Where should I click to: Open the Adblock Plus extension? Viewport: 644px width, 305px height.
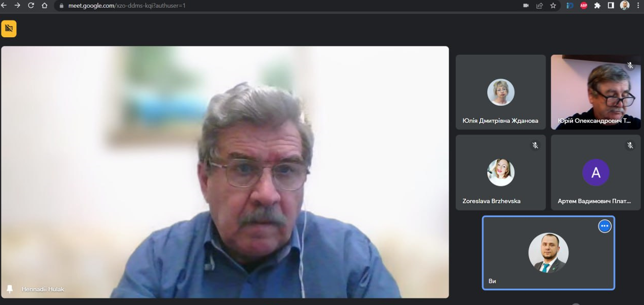(584, 6)
